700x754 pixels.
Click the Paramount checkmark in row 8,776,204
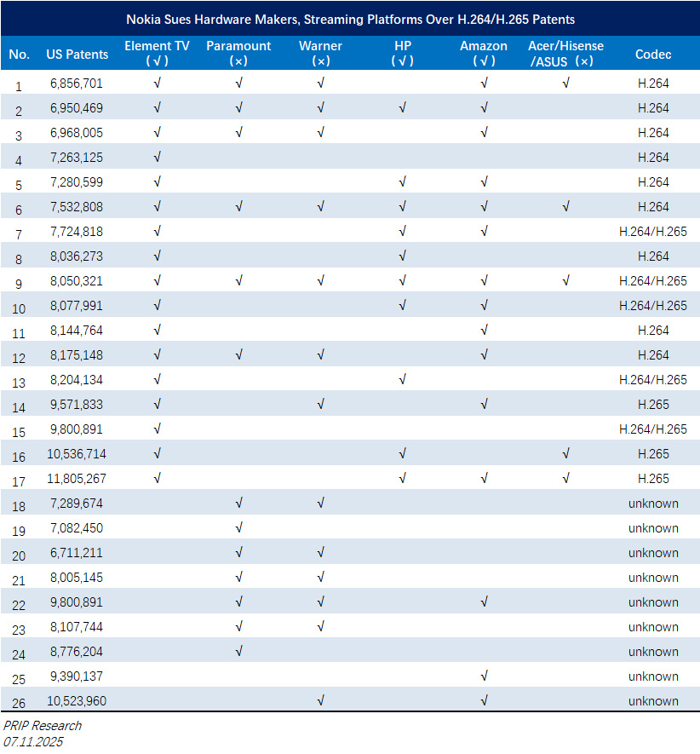click(x=238, y=652)
